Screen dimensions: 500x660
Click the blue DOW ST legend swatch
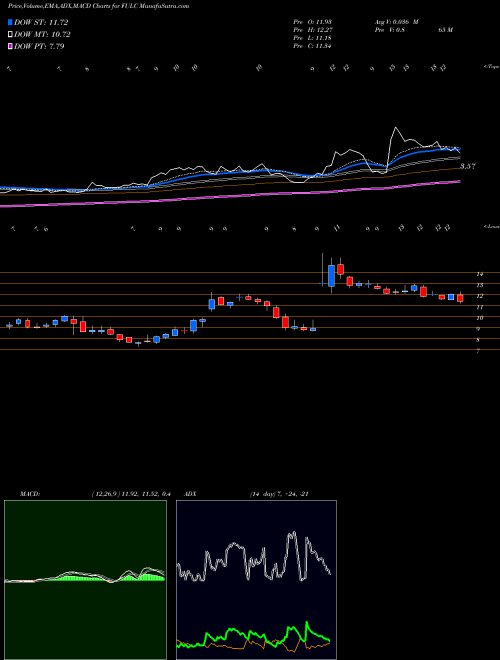coord(10,22)
